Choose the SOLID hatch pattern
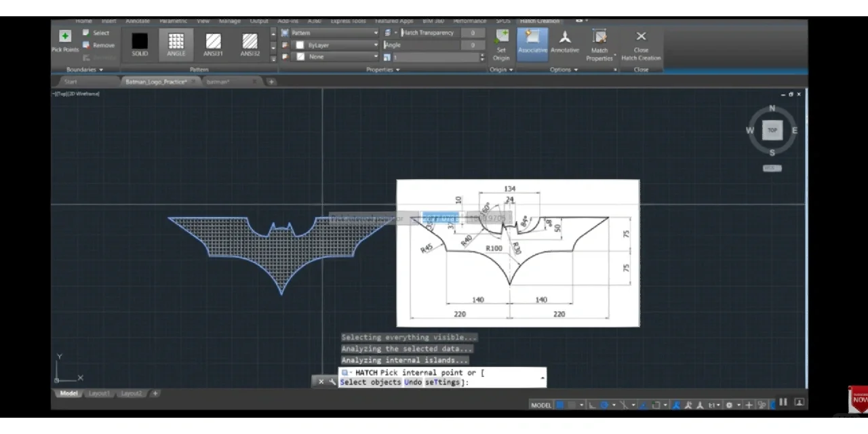This screenshot has height=434, width=868. coord(140,45)
